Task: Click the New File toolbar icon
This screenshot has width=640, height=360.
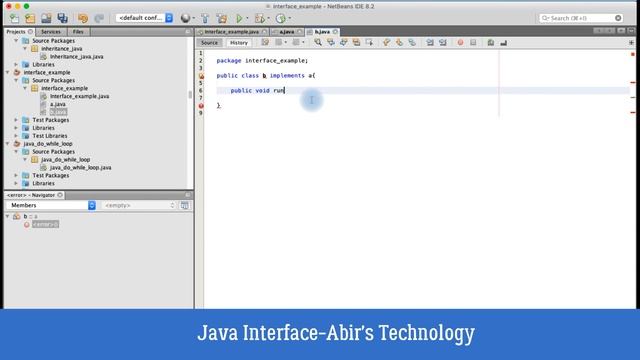Action: (14, 18)
